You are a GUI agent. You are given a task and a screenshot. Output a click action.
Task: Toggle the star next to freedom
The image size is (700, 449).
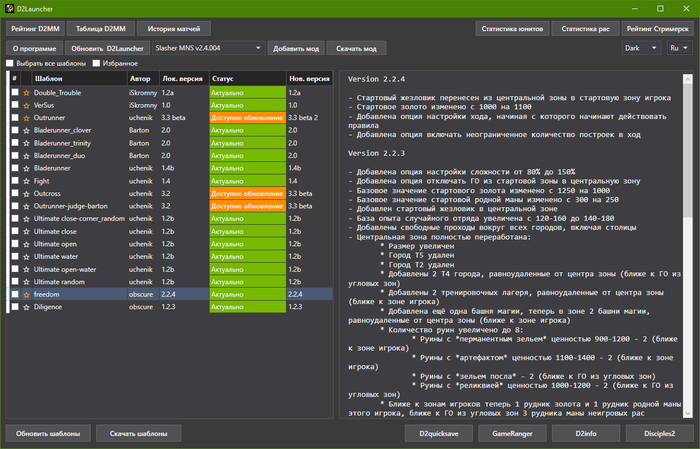tap(27, 294)
